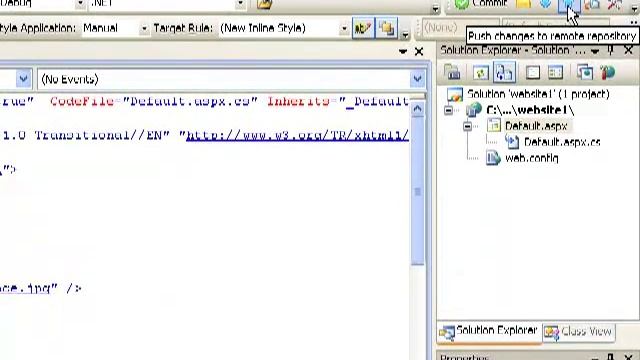Click the CodeFile attribute text in the code
Viewport: 640px width, 360px height.
82,101
